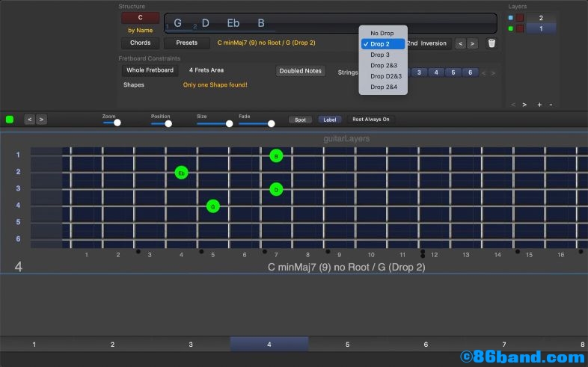Choose Drop 3 from dropdown list

point(380,55)
